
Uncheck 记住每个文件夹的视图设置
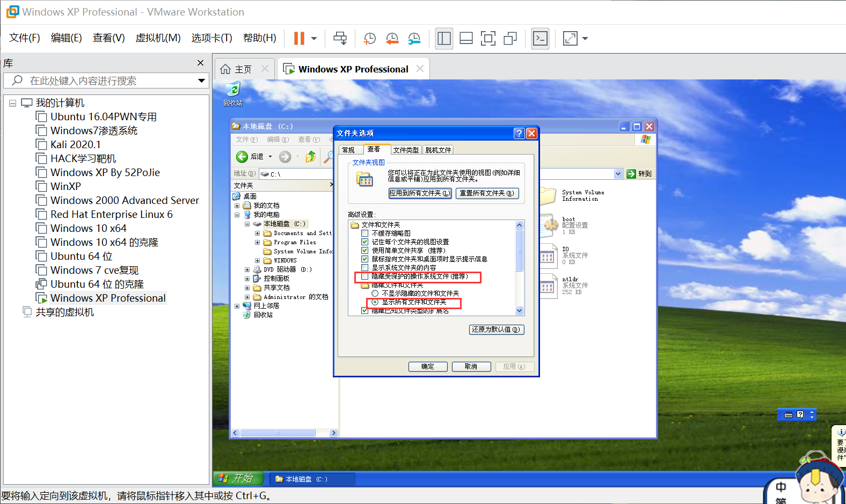(x=365, y=242)
